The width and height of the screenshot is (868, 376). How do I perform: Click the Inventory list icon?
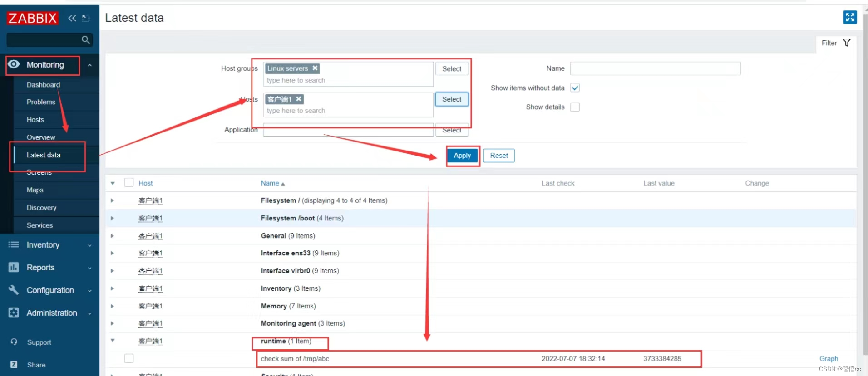pyautogui.click(x=14, y=245)
